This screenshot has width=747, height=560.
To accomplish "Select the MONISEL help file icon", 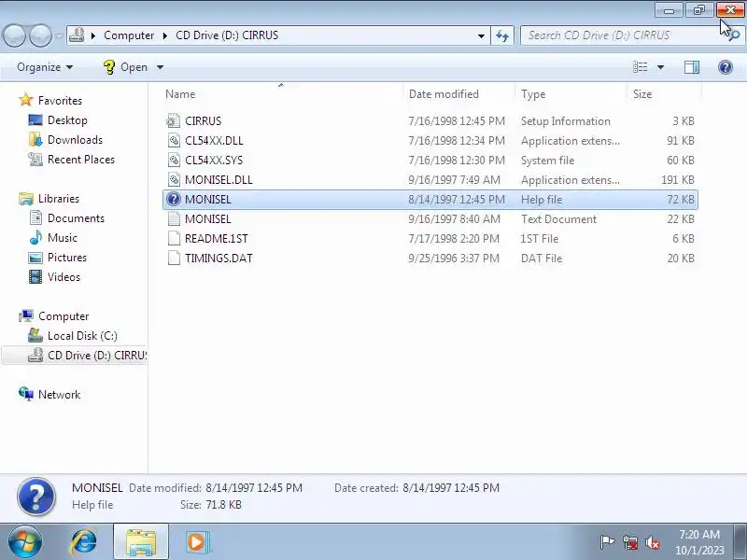I will pyautogui.click(x=174, y=199).
